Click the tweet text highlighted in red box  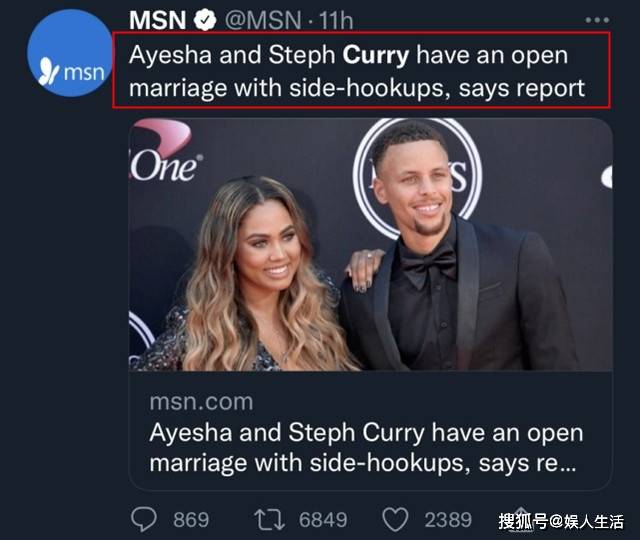pos(362,70)
